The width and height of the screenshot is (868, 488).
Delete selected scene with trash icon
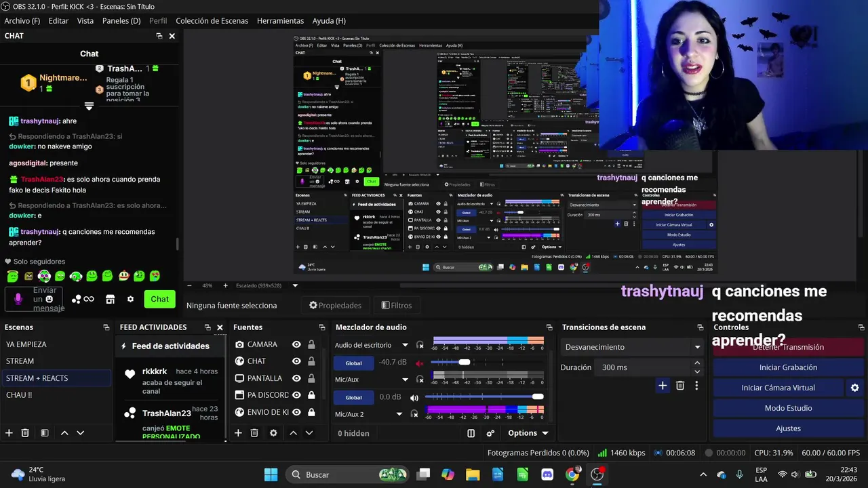pos(25,433)
